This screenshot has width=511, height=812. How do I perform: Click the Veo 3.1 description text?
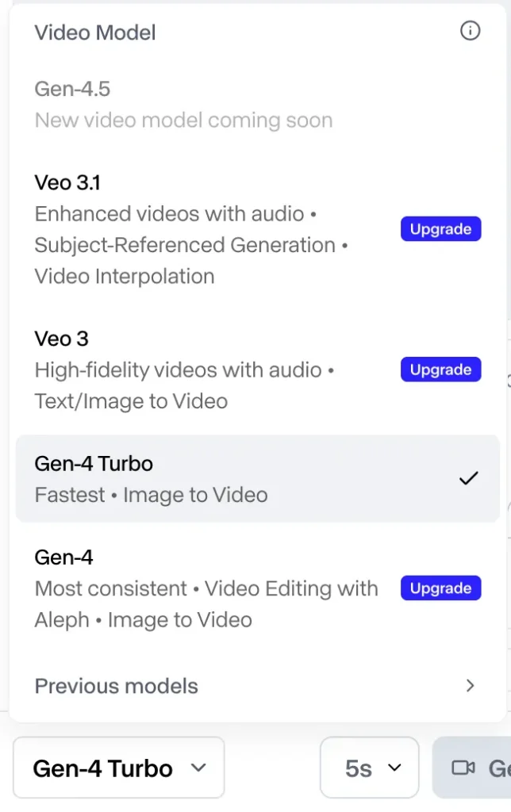[192, 245]
